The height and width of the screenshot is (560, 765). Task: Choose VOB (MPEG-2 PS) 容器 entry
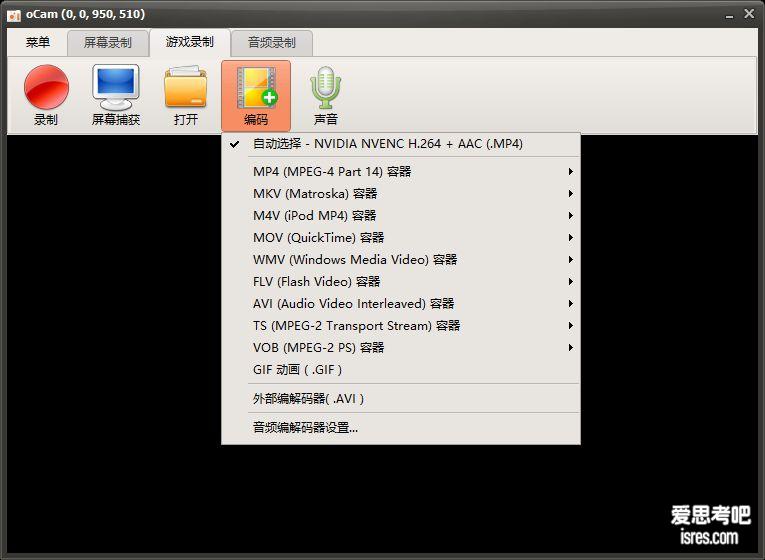(401, 347)
